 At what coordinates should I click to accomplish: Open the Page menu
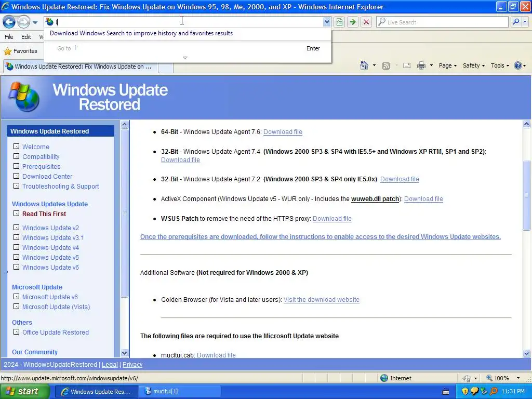(x=447, y=65)
